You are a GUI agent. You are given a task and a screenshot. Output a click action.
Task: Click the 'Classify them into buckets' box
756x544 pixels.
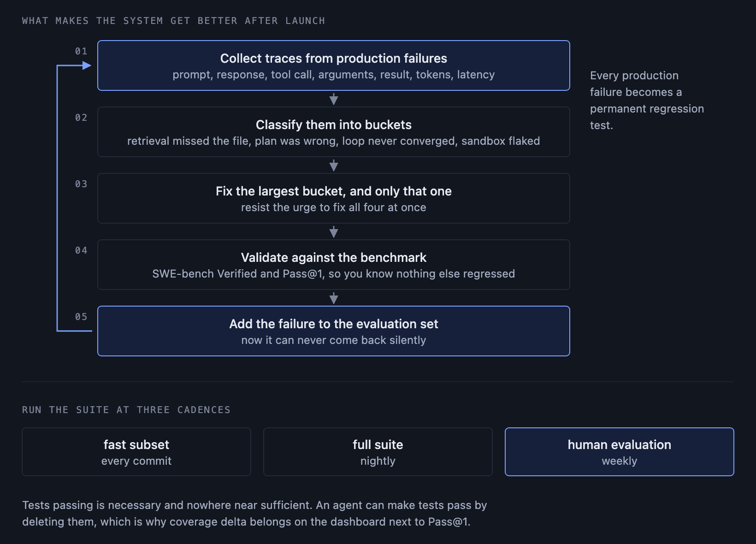click(334, 132)
